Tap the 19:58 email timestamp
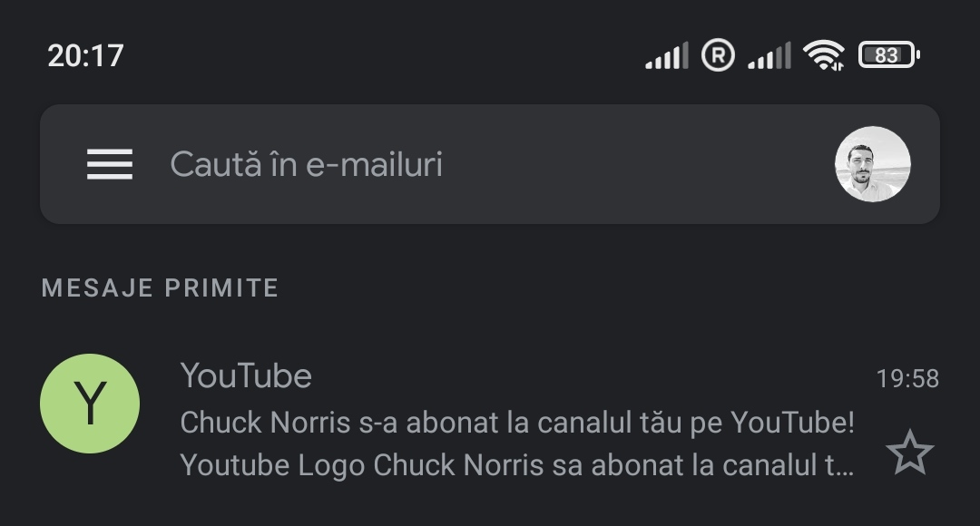980x526 pixels. (x=907, y=378)
